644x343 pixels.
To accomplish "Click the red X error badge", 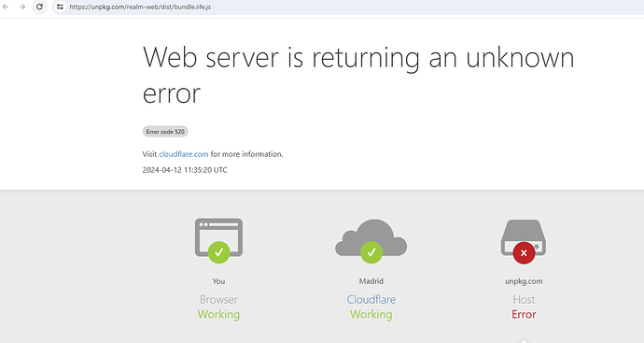I will pyautogui.click(x=524, y=253).
